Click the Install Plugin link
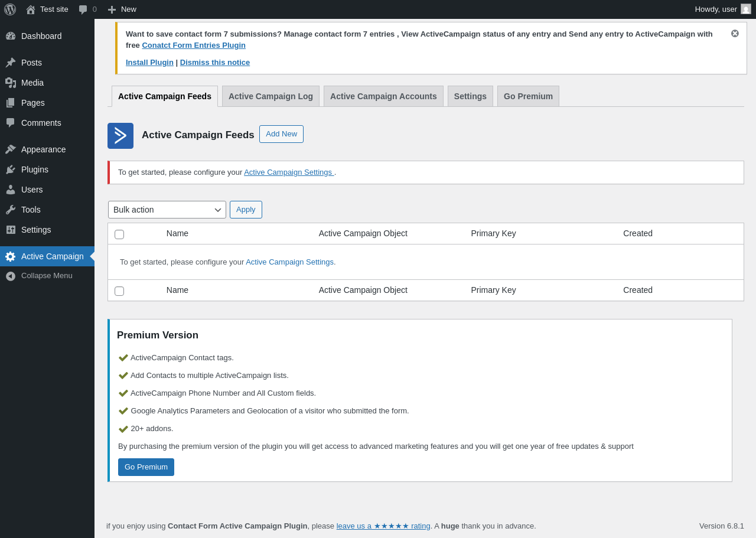 pyautogui.click(x=149, y=62)
